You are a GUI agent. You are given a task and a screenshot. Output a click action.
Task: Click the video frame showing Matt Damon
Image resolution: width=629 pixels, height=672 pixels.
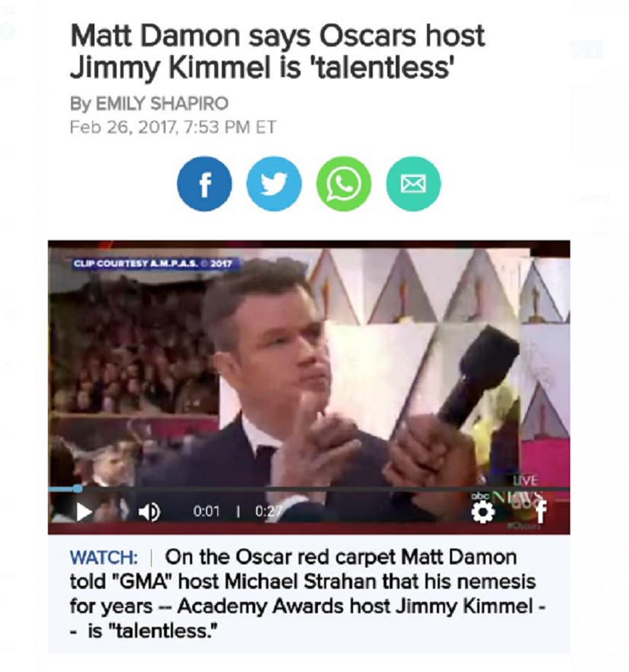click(309, 365)
